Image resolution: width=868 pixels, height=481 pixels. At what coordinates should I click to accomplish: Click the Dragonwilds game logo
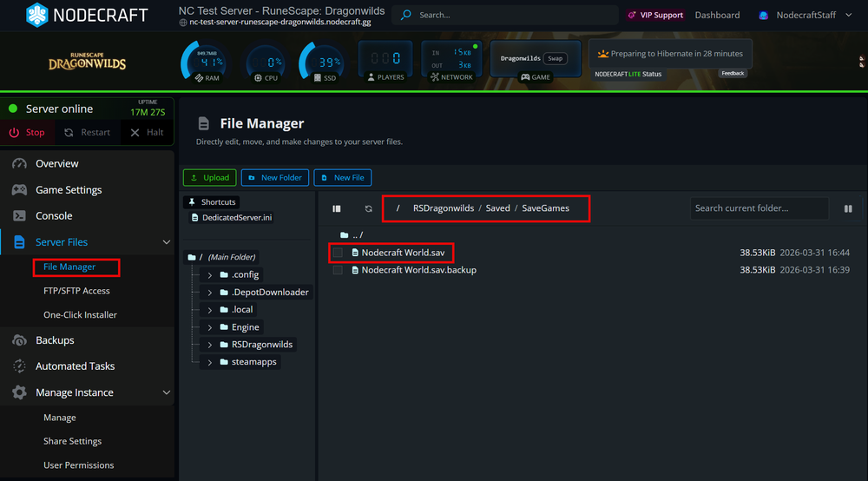pos(87,62)
